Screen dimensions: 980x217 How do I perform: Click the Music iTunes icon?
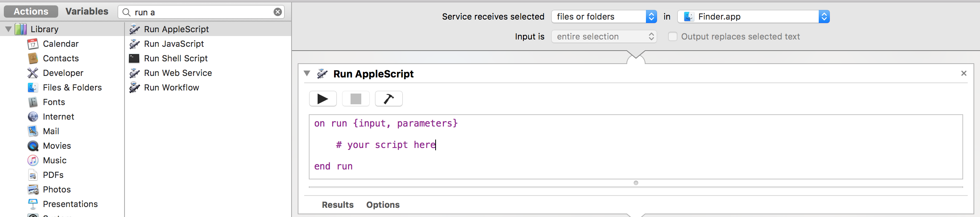[x=33, y=160]
